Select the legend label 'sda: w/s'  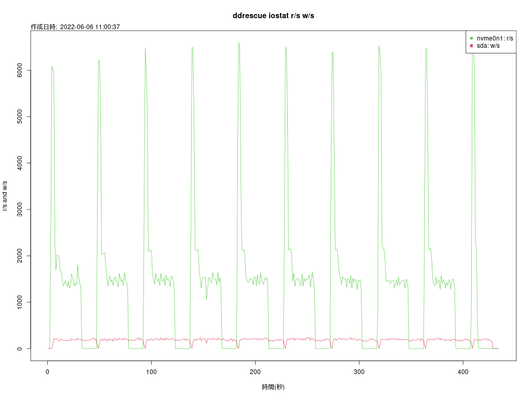(488, 46)
